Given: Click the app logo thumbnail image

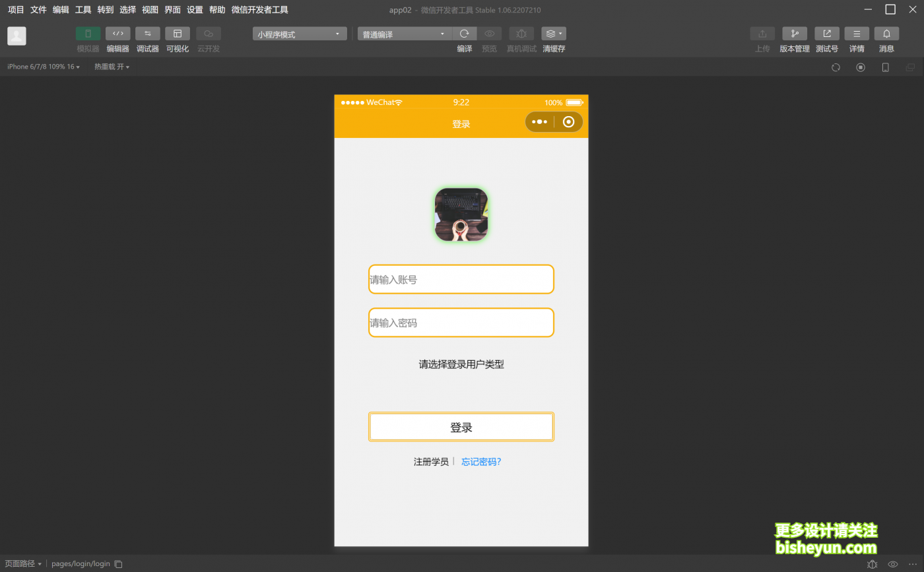Looking at the screenshot, I should tap(461, 214).
